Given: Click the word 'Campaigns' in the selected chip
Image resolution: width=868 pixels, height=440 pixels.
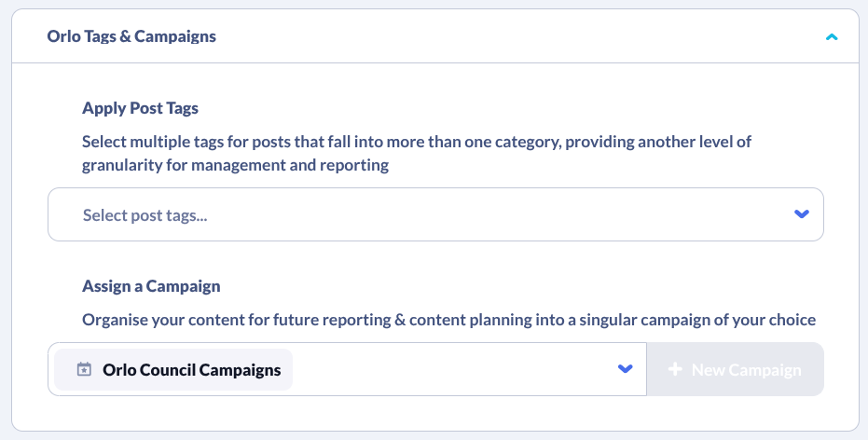Looking at the screenshot, I should point(243,370).
